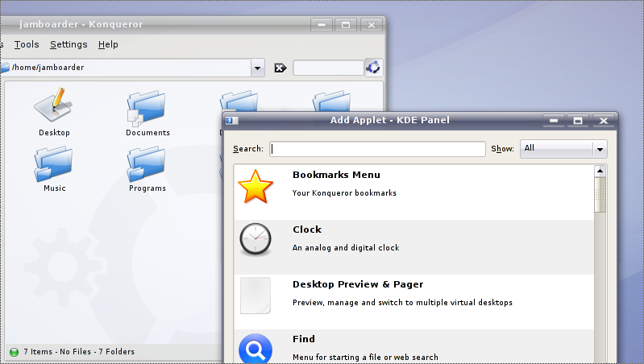Open the Music folder icon
This screenshot has height=364, width=644.
tap(54, 164)
